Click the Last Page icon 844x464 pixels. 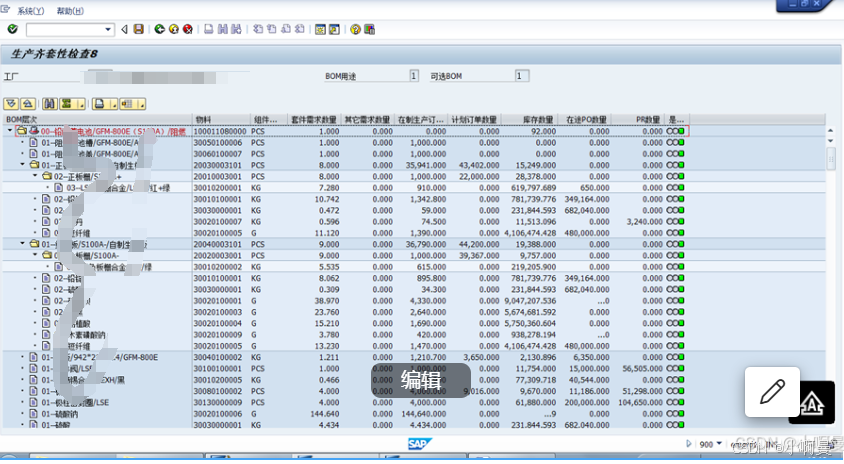pos(300,29)
